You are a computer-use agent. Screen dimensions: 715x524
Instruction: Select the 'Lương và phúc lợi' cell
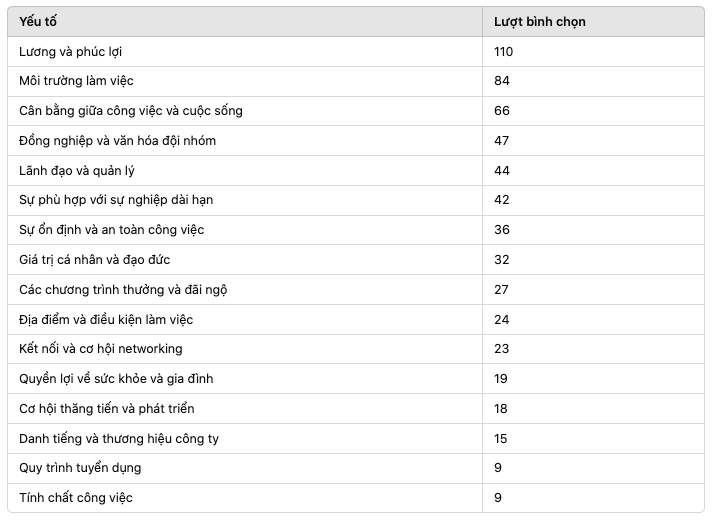pyautogui.click(x=245, y=52)
